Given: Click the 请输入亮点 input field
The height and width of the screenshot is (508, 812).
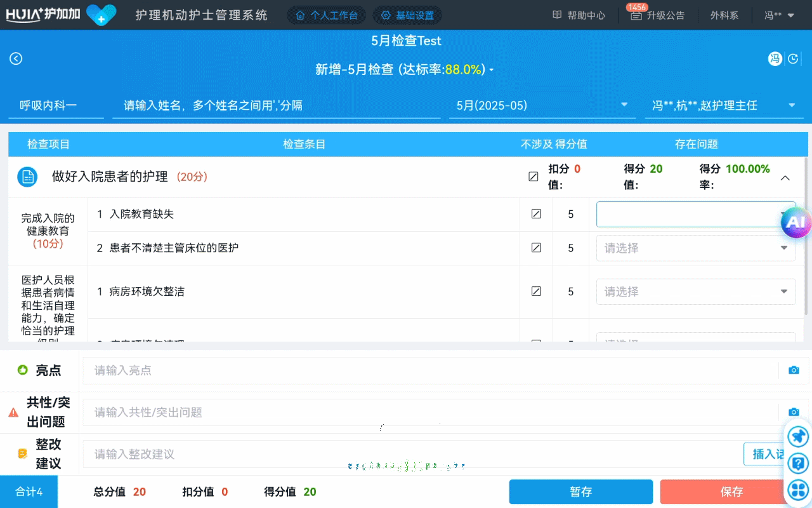Looking at the screenshot, I should click(431, 370).
